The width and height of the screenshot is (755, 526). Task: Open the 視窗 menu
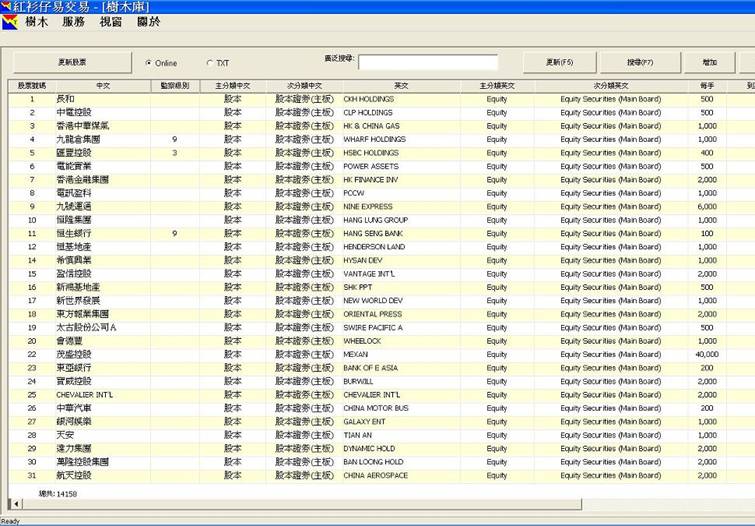click(x=111, y=22)
